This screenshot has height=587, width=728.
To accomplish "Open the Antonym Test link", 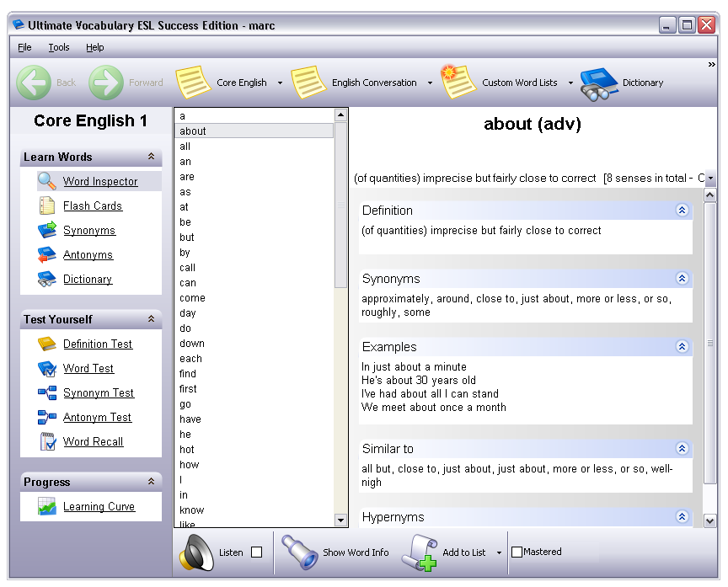I will tap(97, 417).
